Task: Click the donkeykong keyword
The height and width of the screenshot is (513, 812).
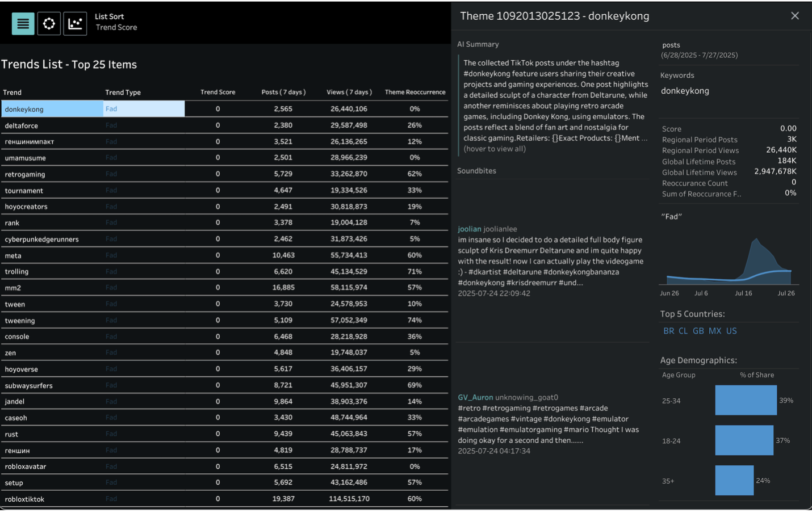Action: (x=685, y=91)
